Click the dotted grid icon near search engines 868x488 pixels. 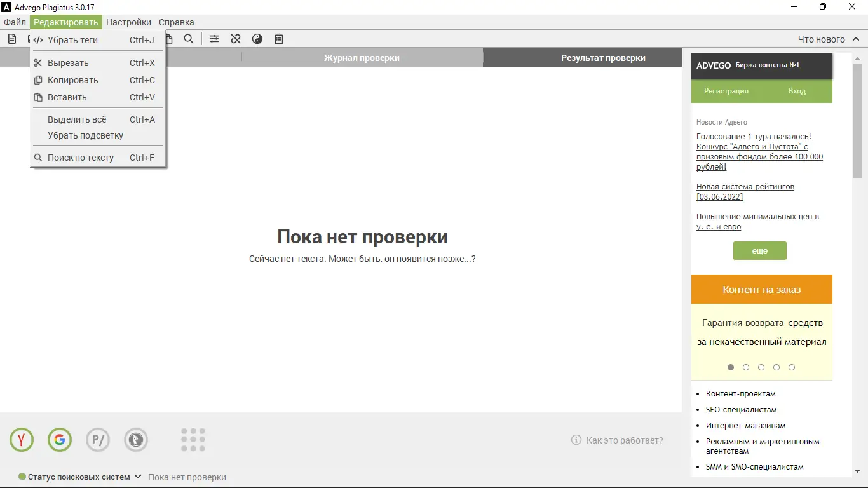pos(193,439)
